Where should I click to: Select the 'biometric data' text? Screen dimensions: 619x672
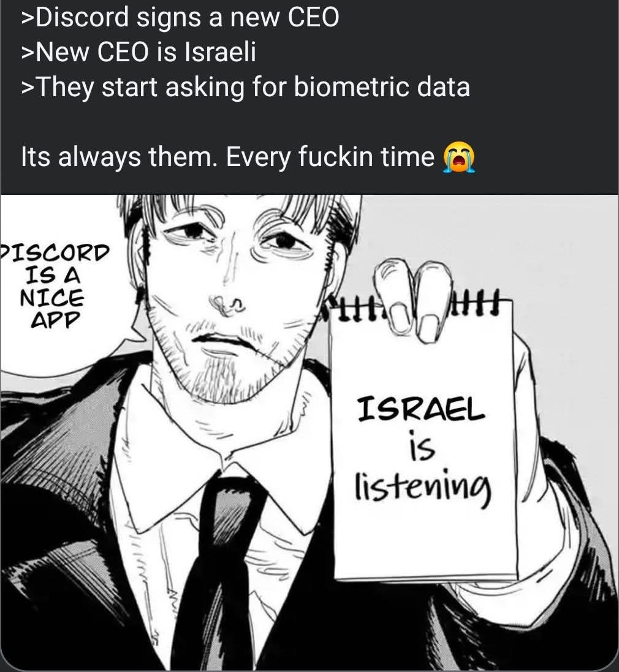382,87
